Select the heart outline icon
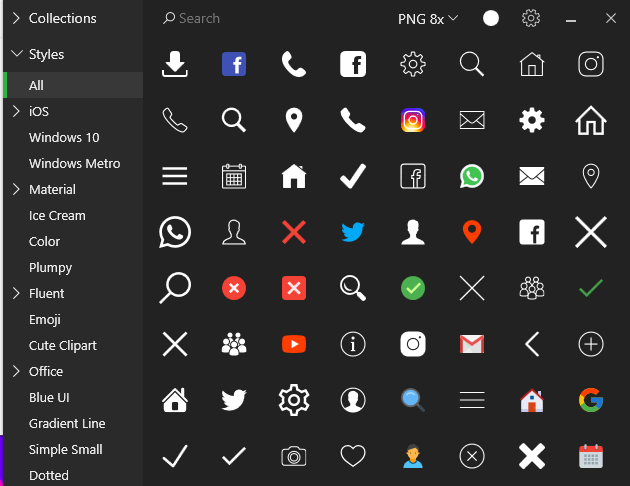This screenshot has height=486, width=630. click(353, 456)
